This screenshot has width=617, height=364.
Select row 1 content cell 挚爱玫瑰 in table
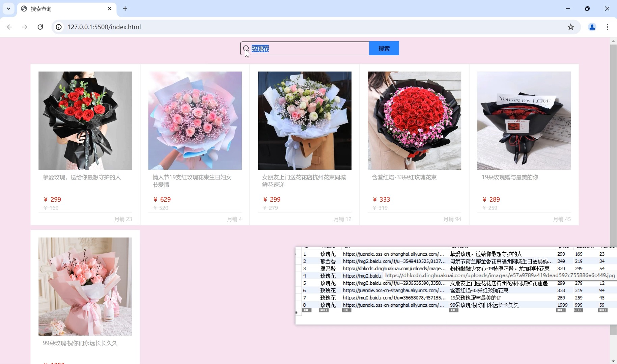coord(486,254)
